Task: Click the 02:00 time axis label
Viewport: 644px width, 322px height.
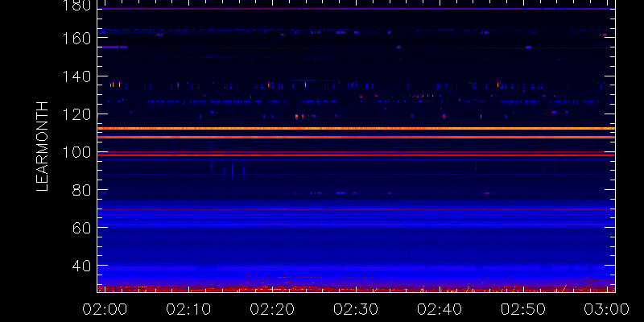Action: coord(105,309)
